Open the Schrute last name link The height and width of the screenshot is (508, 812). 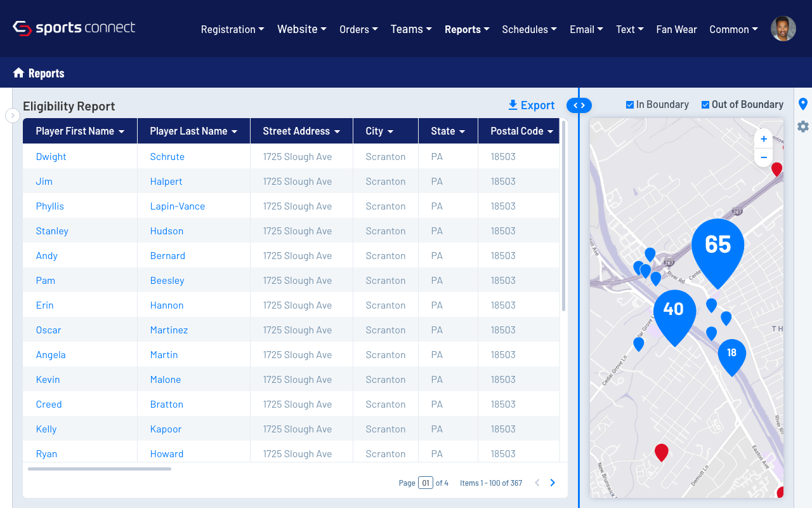click(x=167, y=157)
